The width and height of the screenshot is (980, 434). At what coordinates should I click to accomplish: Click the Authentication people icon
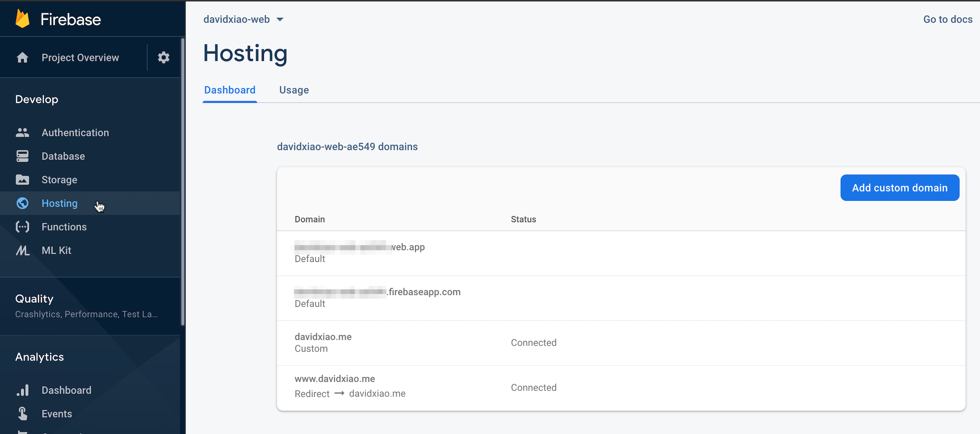coord(22,132)
